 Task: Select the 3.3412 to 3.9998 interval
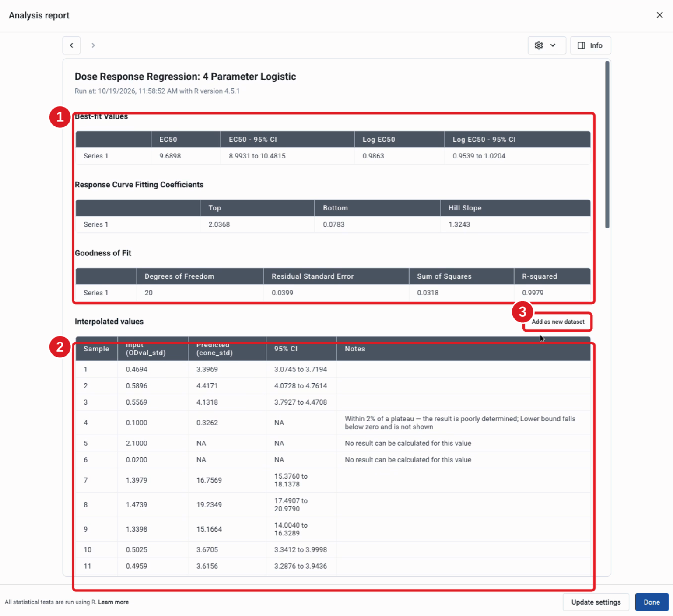point(301,549)
